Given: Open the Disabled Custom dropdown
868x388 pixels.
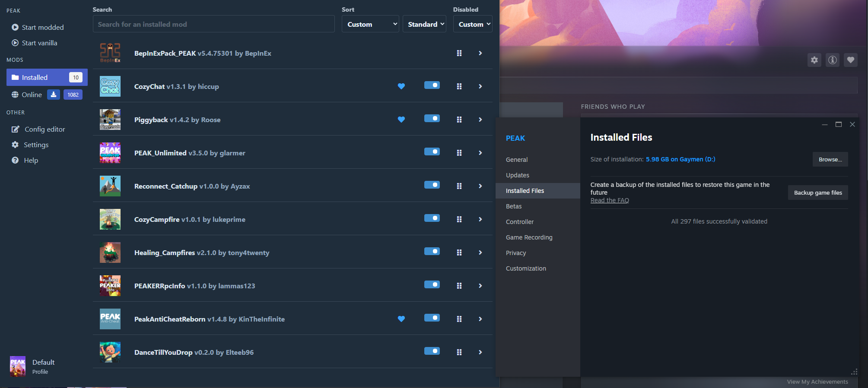Looking at the screenshot, I should click(473, 24).
